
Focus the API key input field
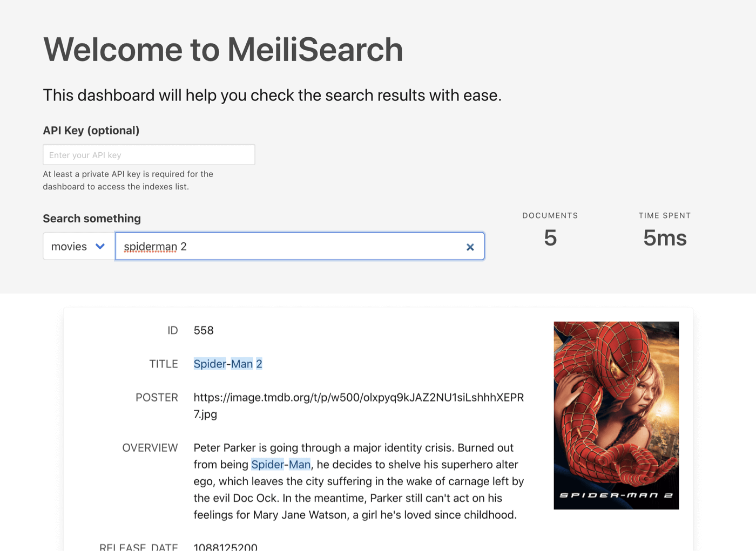[149, 155]
